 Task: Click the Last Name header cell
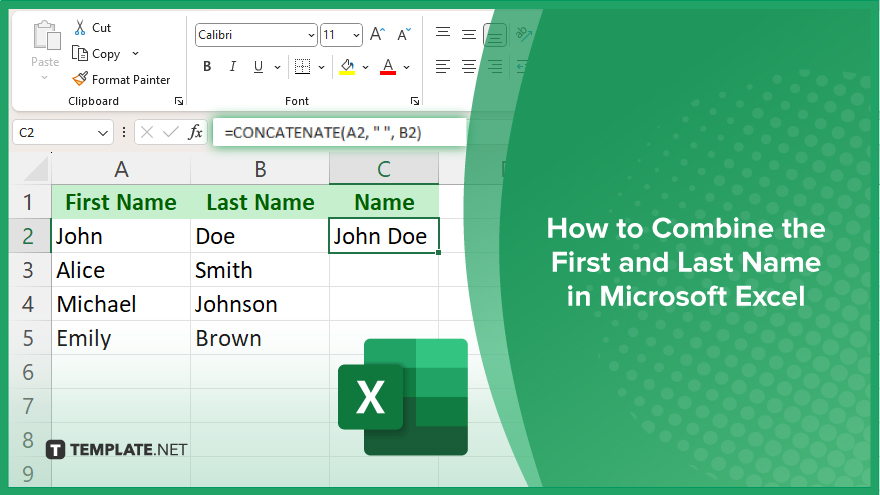click(x=260, y=202)
